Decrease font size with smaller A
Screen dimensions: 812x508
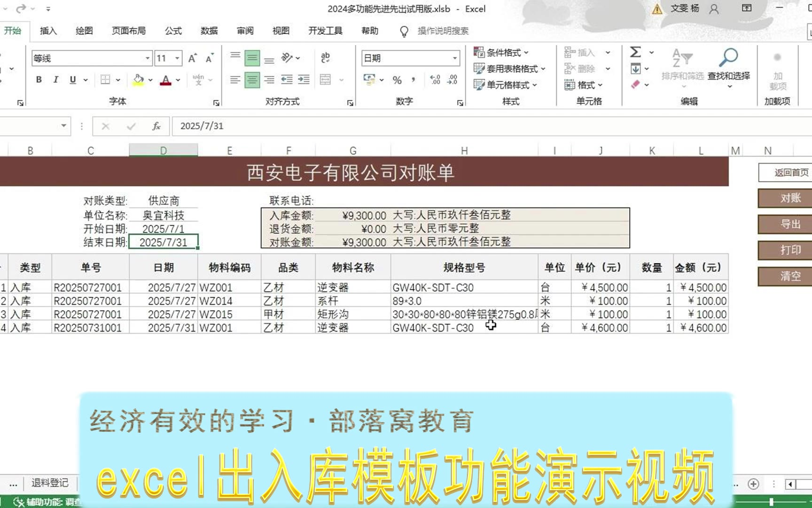pyautogui.click(x=210, y=58)
